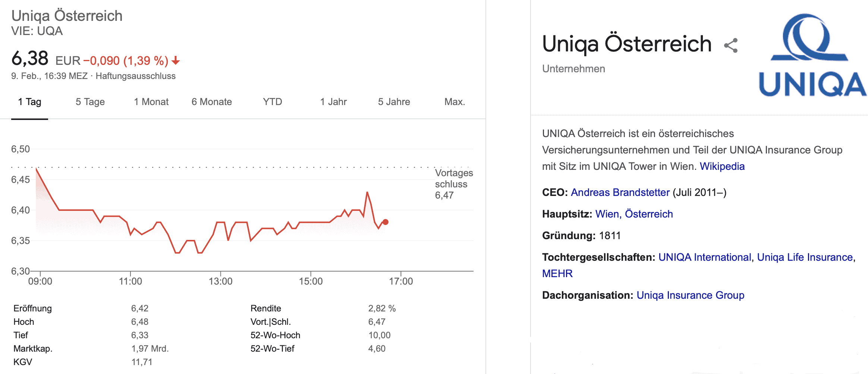Open the Uniqa Life Insurance link
The width and height of the screenshot is (868, 374).
pyautogui.click(x=805, y=257)
